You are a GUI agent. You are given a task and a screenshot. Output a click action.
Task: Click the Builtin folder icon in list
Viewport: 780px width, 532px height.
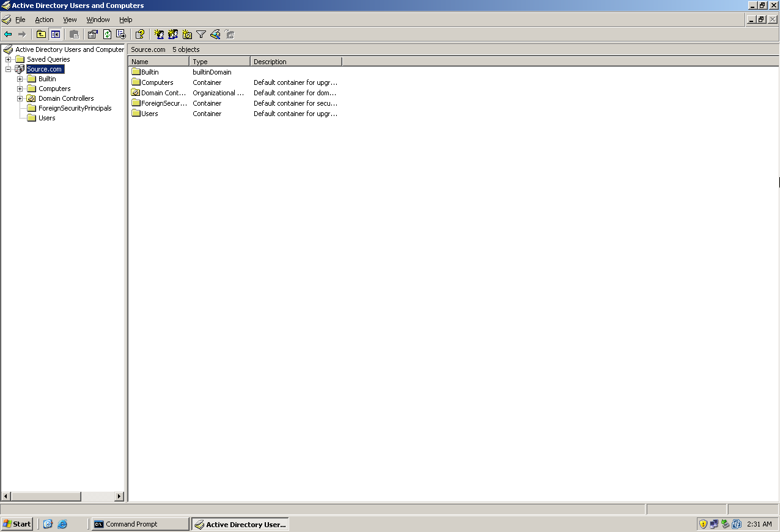136,72
